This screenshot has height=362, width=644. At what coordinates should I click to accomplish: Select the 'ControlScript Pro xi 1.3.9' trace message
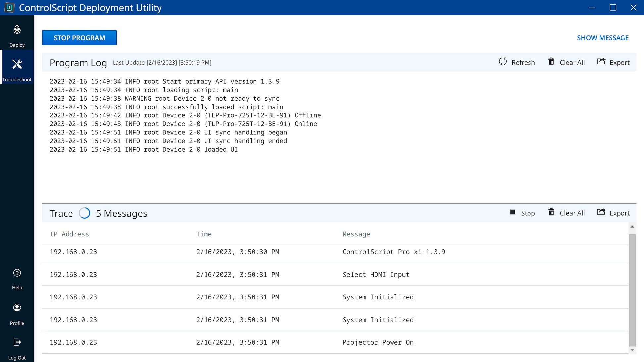[x=394, y=252]
